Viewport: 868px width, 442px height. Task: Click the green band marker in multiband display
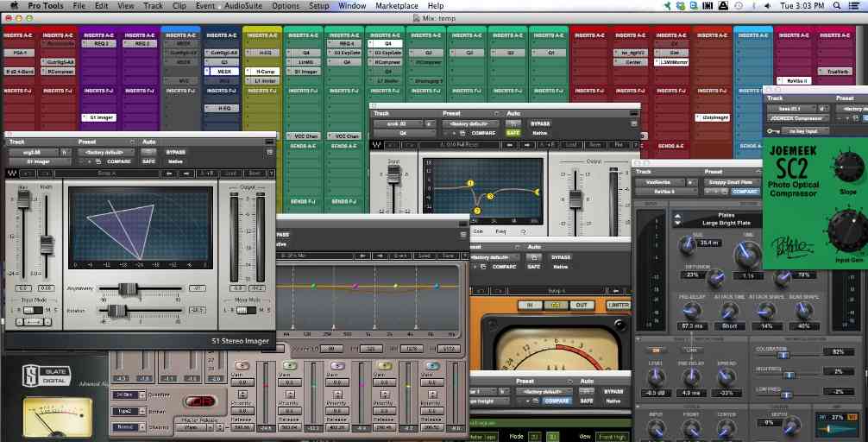pyautogui.click(x=313, y=287)
